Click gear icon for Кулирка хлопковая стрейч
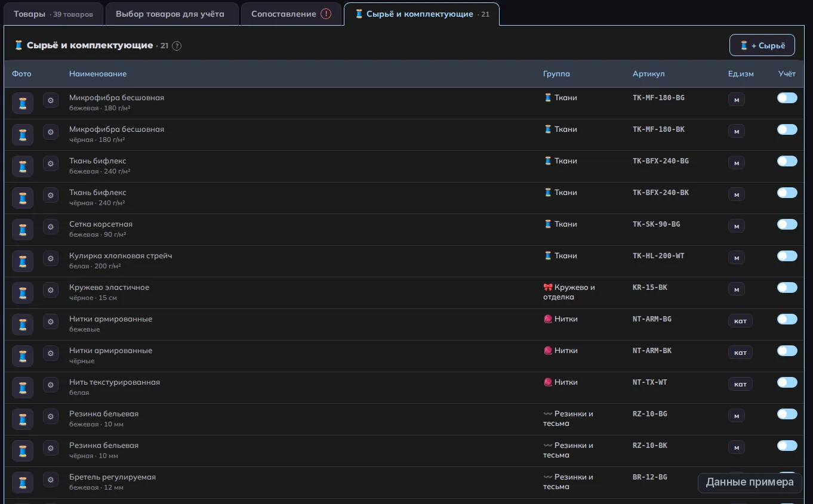 tap(51, 258)
